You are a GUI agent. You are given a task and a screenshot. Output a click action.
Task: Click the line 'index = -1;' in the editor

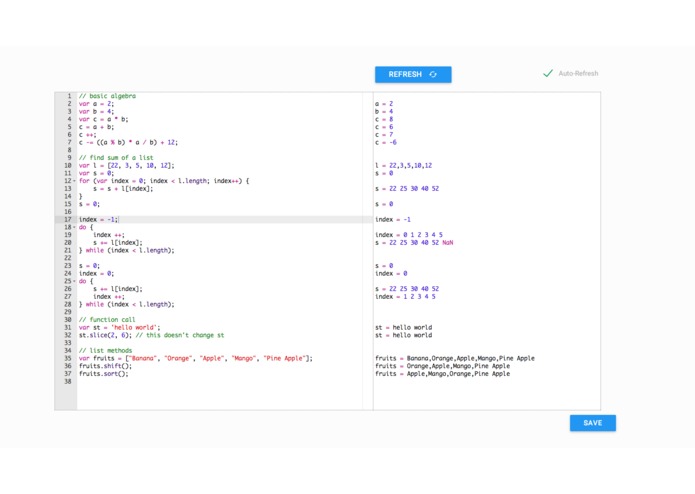click(x=98, y=220)
